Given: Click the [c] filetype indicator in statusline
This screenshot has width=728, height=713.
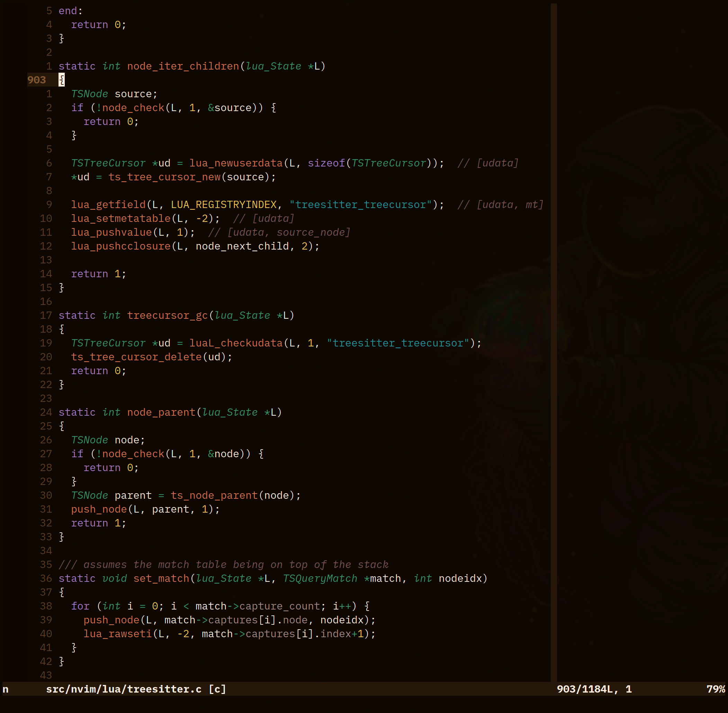Looking at the screenshot, I should 217,690.
